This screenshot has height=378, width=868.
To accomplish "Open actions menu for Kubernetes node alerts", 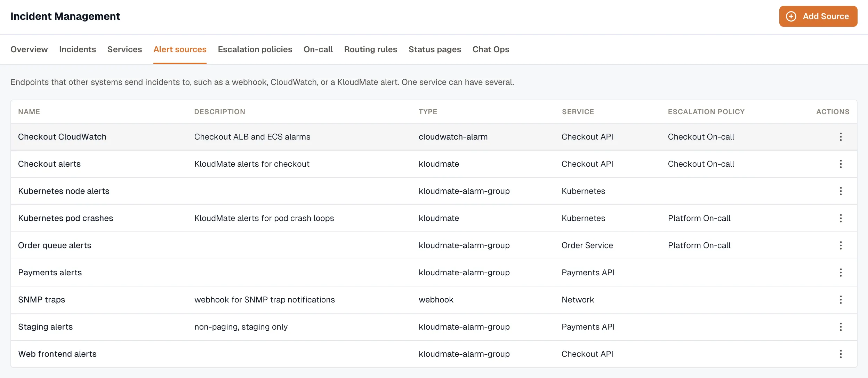I will [841, 191].
